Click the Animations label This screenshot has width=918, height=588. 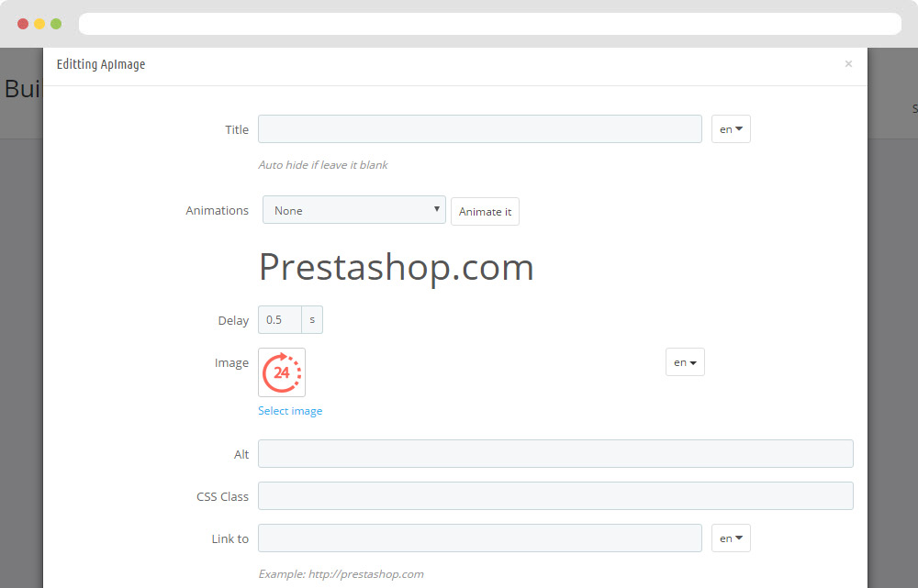218,211
